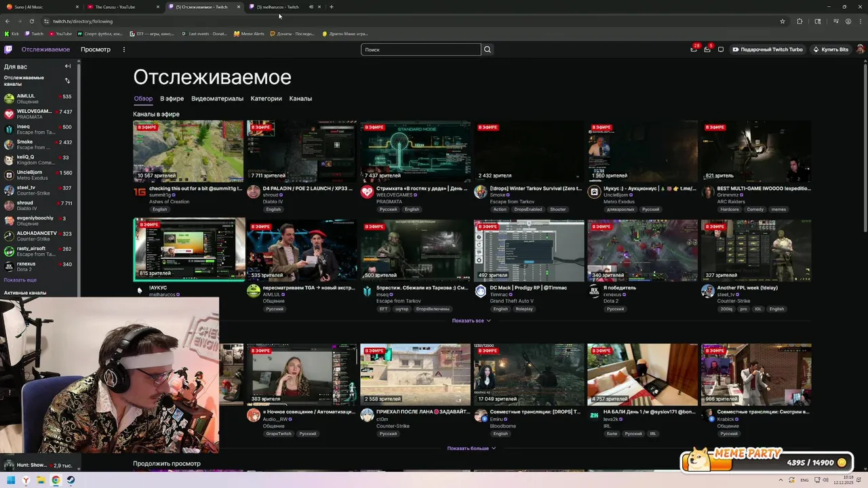Reload the page
Viewport: 868px width, 488px height.
pos(31,21)
